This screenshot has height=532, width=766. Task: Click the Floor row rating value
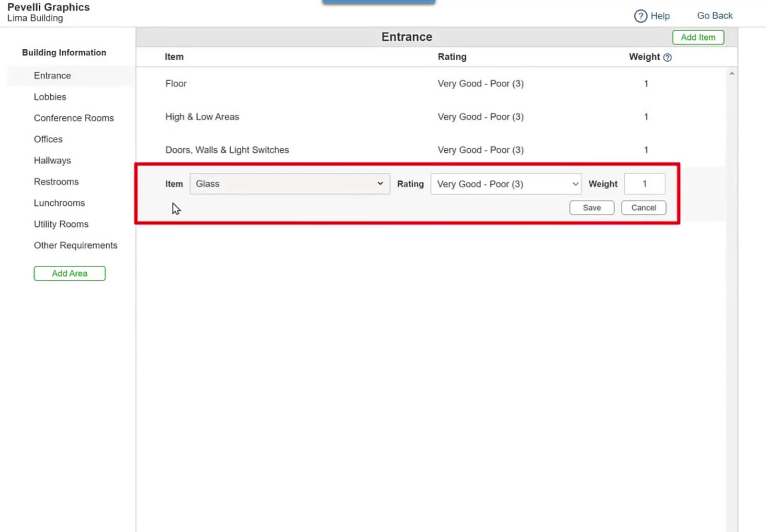[x=481, y=84]
